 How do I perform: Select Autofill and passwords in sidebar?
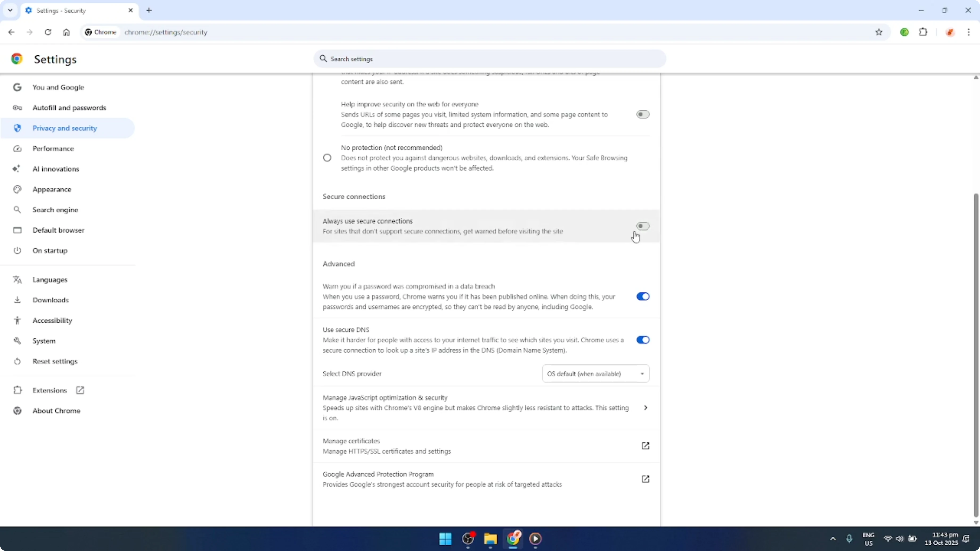coord(69,108)
